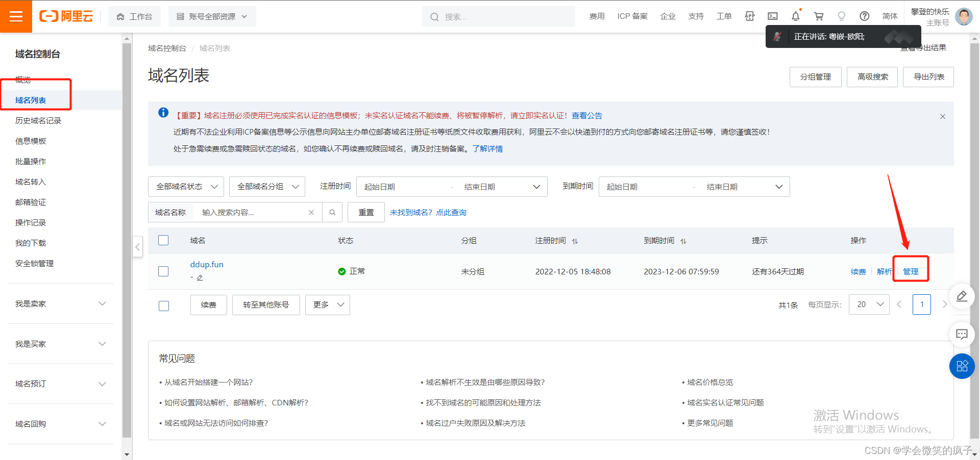Expand 域名回购 section
This screenshot has height=460, width=980.
[61, 424]
